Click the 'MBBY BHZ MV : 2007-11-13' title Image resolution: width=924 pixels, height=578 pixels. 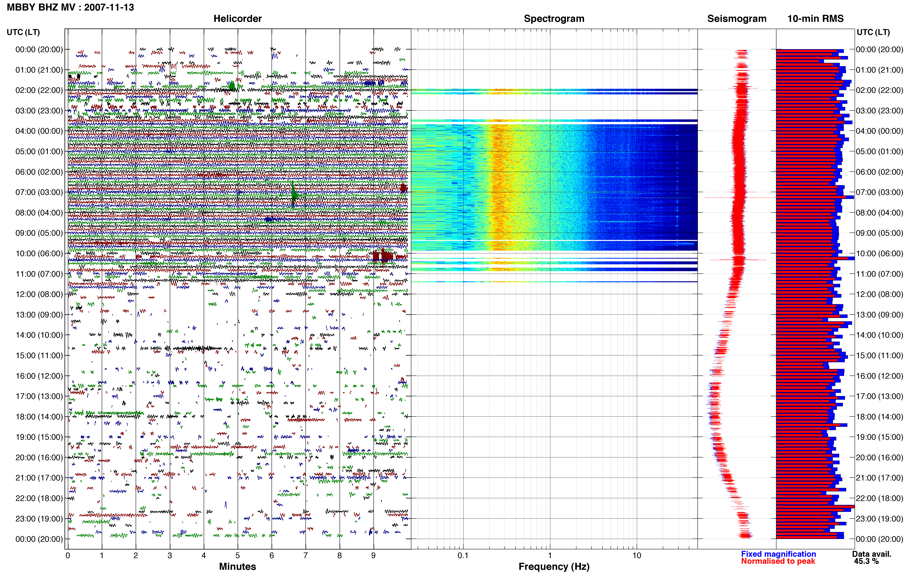click(x=70, y=7)
